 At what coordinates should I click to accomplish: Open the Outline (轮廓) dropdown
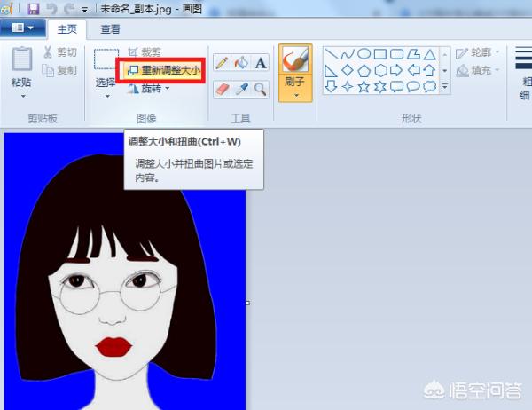478,52
